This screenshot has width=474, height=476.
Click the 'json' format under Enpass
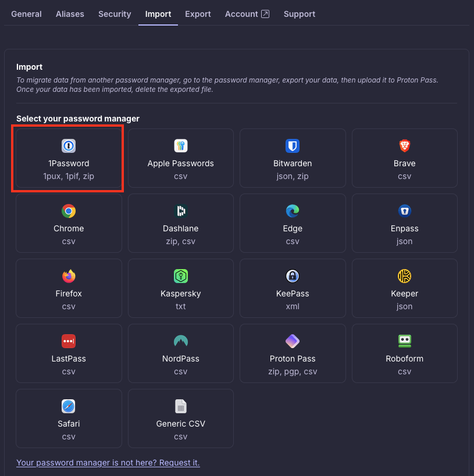click(x=404, y=241)
